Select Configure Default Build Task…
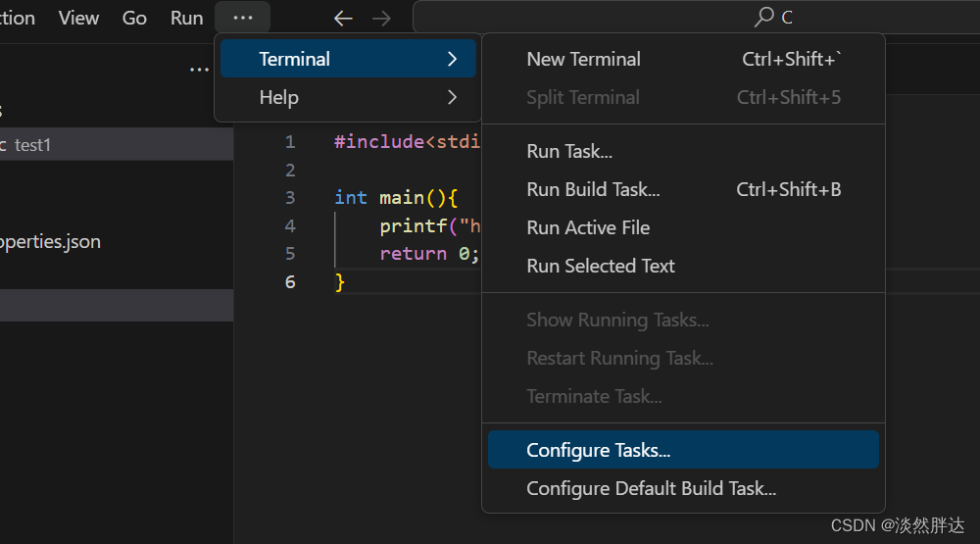 (651, 488)
